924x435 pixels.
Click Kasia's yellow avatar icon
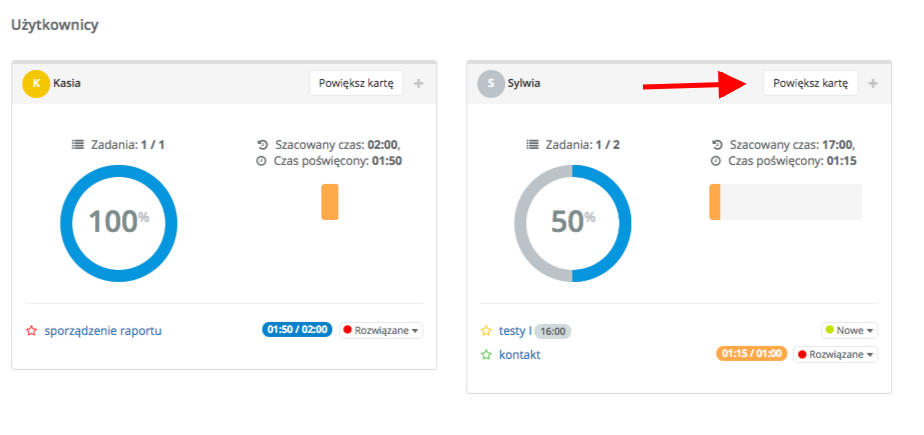[36, 83]
